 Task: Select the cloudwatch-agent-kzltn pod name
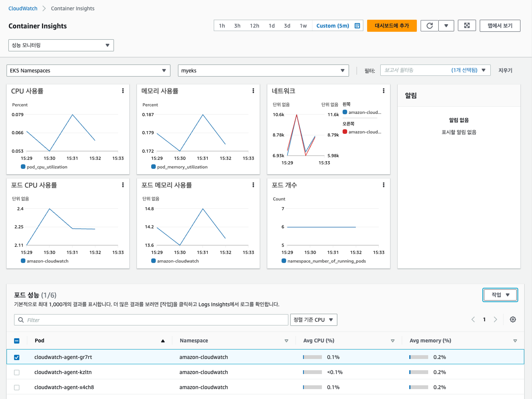(63, 372)
